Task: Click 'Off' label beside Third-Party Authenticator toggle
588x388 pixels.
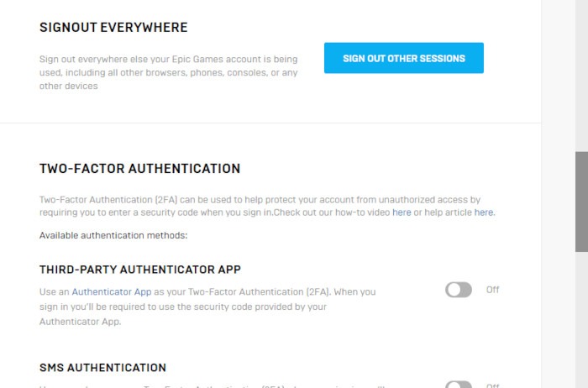Action: (x=493, y=290)
